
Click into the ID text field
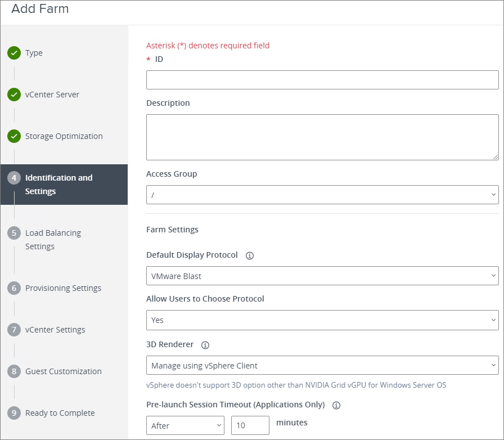point(322,80)
